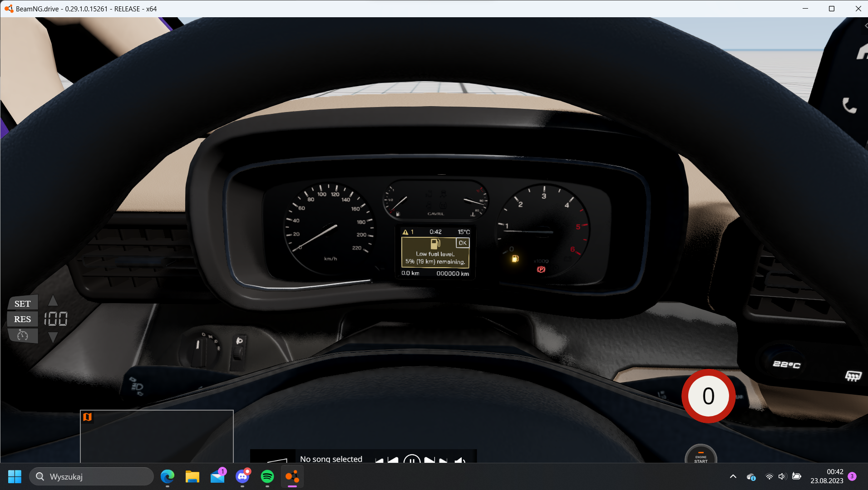Click the cruise control SET button

(x=23, y=304)
